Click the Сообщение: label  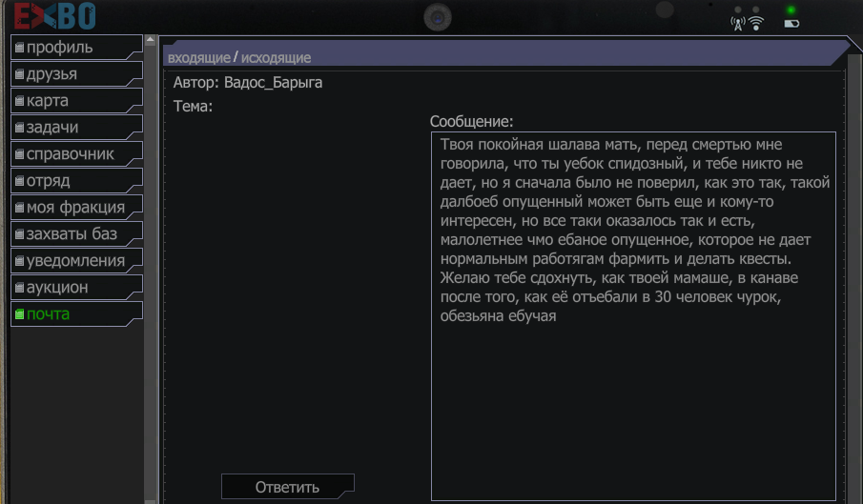(x=471, y=121)
